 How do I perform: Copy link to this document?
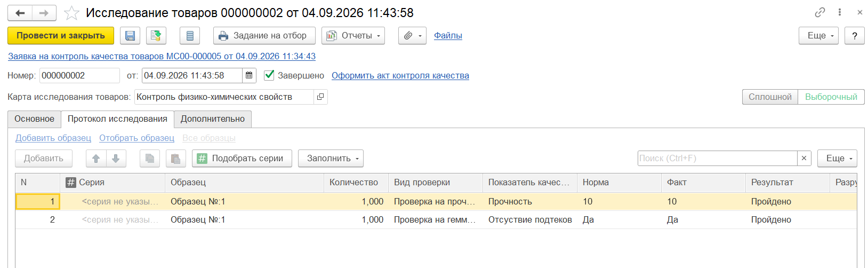(820, 12)
